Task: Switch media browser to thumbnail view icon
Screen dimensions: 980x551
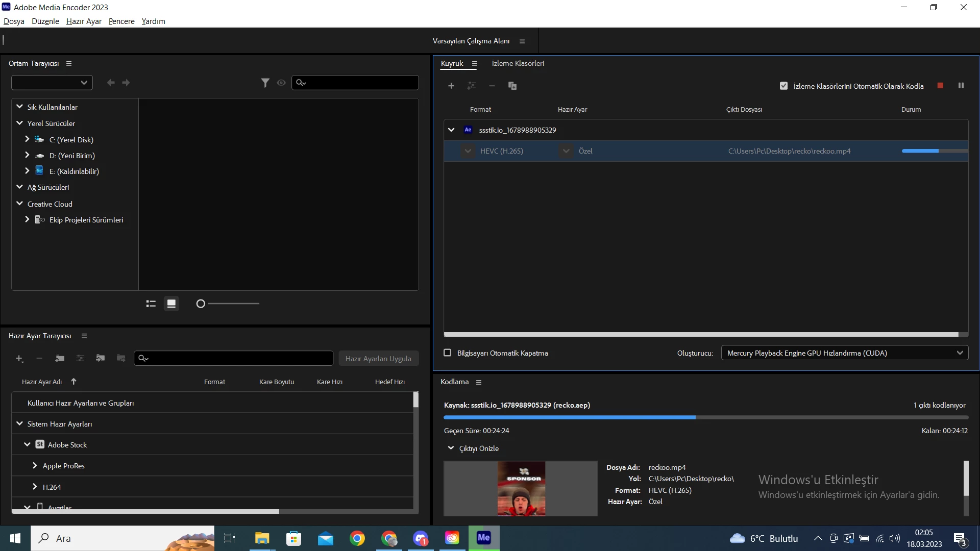Action: click(171, 304)
